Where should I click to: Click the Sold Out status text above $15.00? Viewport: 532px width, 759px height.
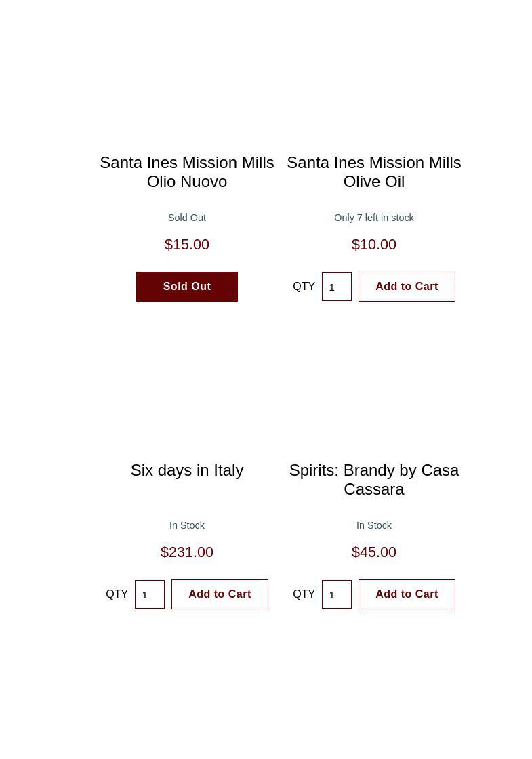[187, 218]
